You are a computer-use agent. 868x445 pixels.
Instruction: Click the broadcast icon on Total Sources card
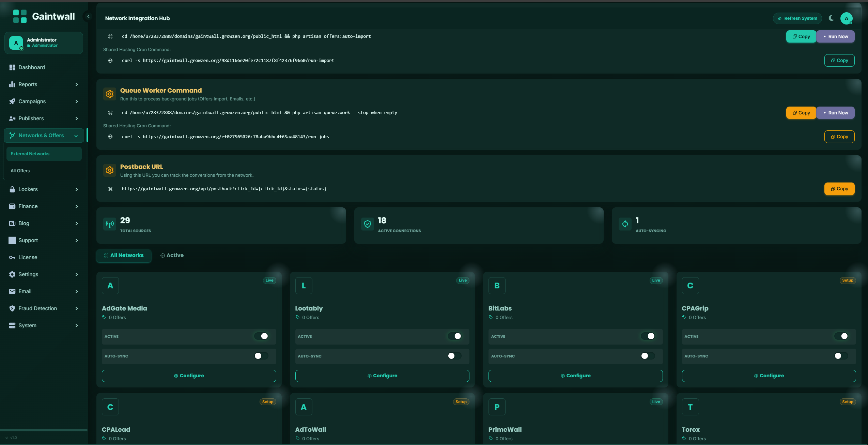pyautogui.click(x=109, y=224)
